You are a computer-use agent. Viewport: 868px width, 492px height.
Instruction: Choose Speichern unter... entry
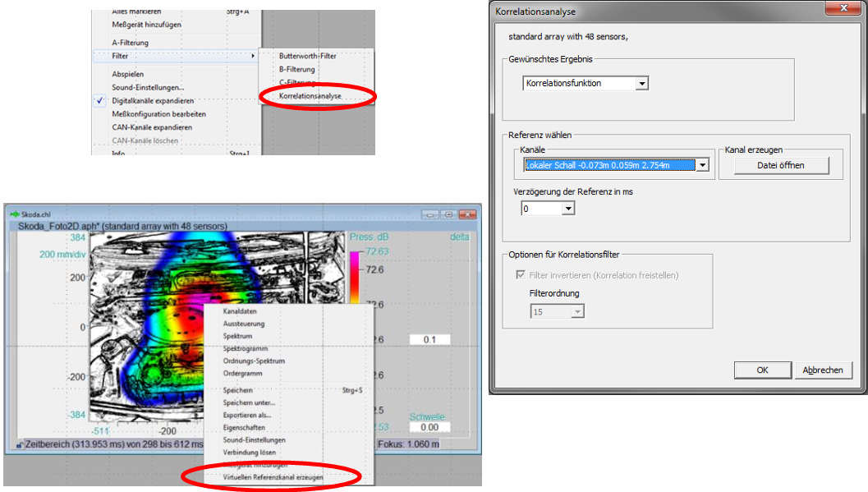(x=249, y=403)
